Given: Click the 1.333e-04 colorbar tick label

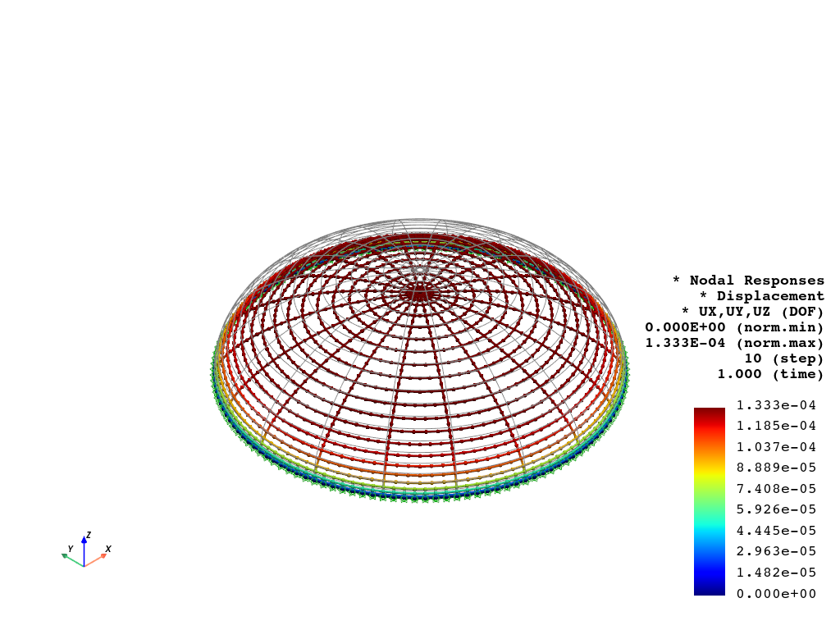Looking at the screenshot, I should click(776, 405).
